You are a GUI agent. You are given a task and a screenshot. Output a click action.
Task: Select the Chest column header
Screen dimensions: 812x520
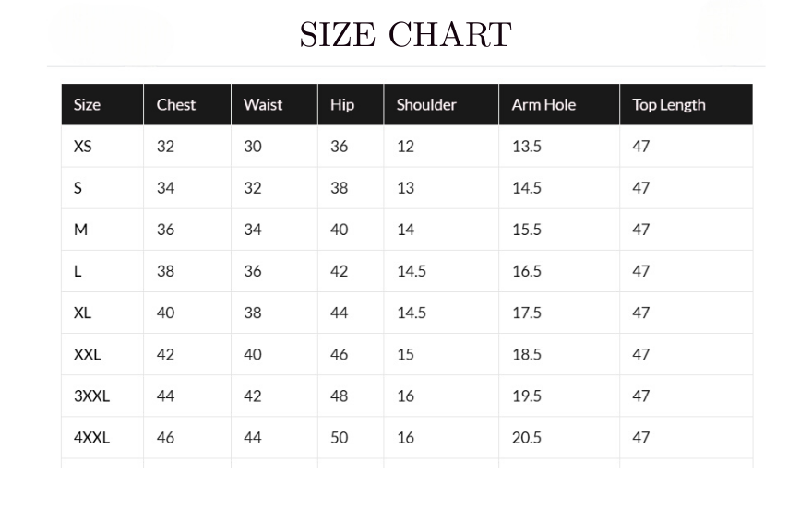point(176,104)
